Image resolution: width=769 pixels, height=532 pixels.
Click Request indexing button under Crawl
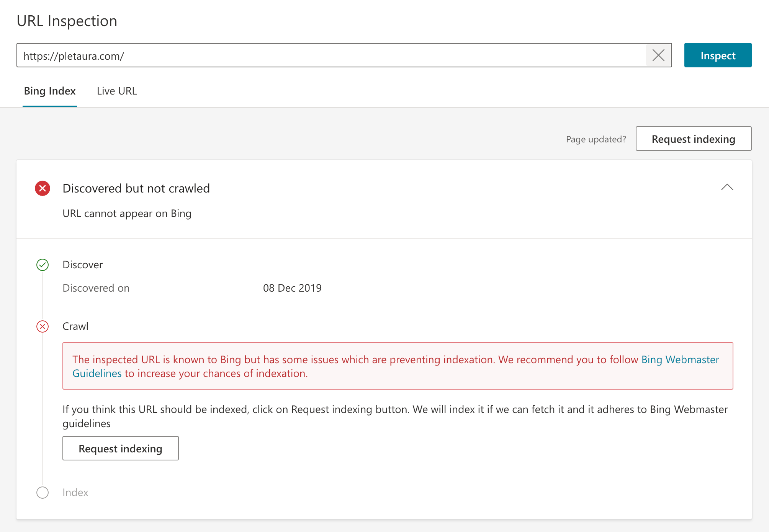pos(120,449)
